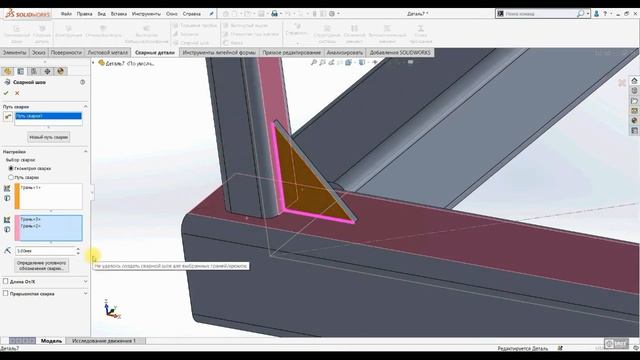The image size is (640, 360).
Task: Select the Путь сварки radio button
Action: point(11,177)
